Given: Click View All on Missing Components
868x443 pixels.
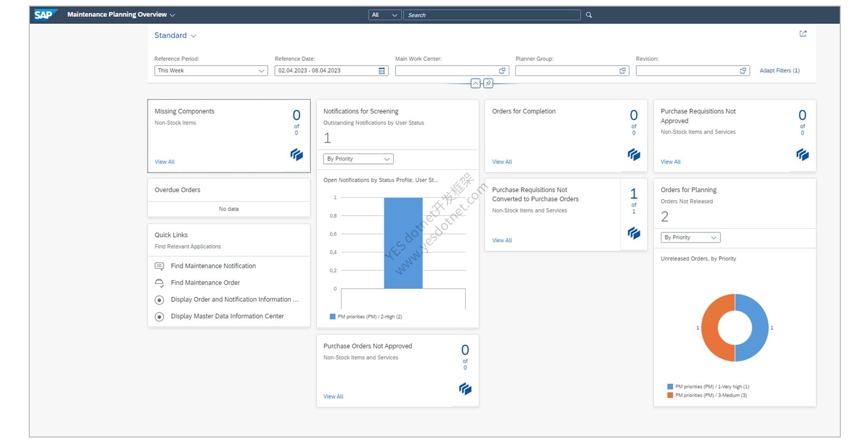Looking at the screenshot, I should [x=164, y=162].
